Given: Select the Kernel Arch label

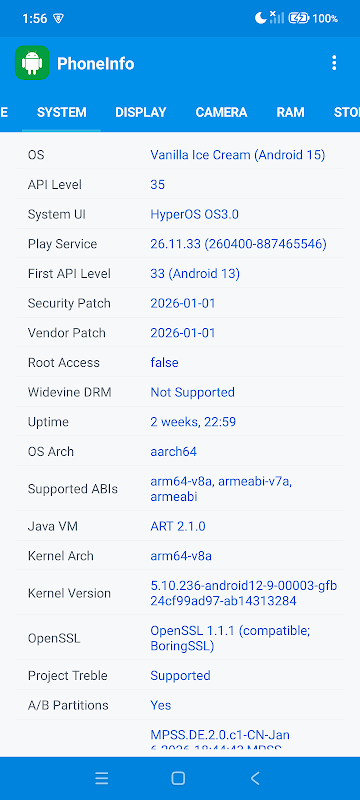Looking at the screenshot, I should [x=61, y=556].
